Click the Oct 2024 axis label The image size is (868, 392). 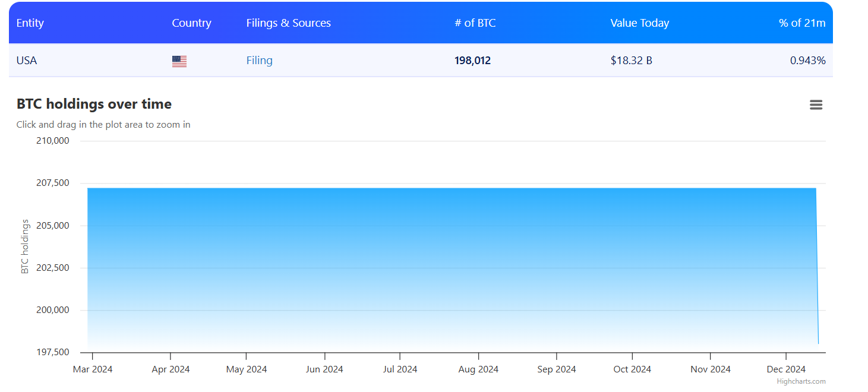pos(632,369)
